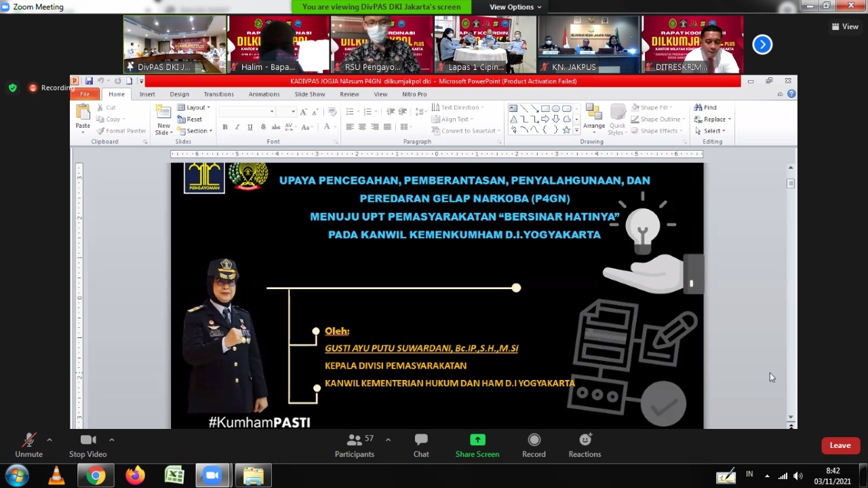Start recording with Record button
The width and height of the screenshot is (868, 488).
(x=534, y=446)
